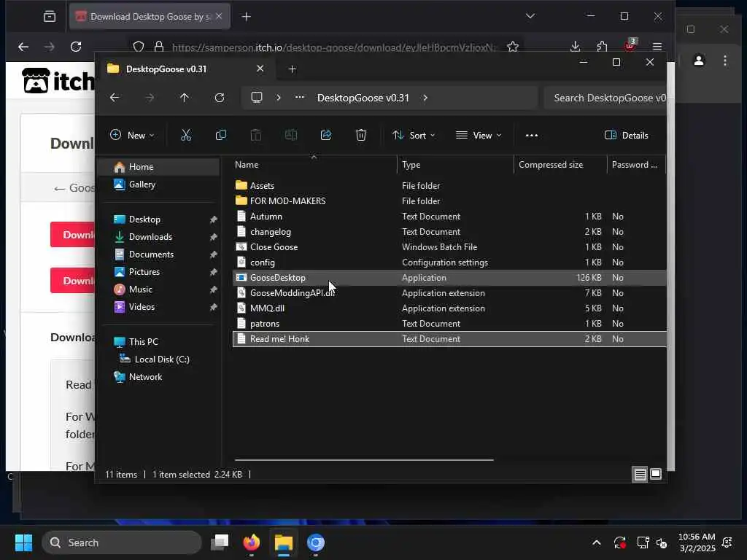This screenshot has height=560, width=747.
Task: Refresh the DesktopGoose folder view
Action: coord(220,98)
